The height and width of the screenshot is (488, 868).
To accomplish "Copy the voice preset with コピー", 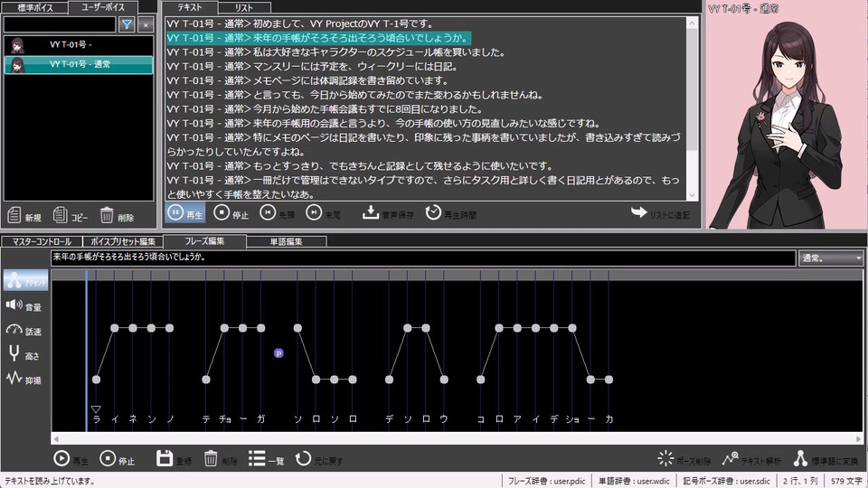I will pos(71,215).
